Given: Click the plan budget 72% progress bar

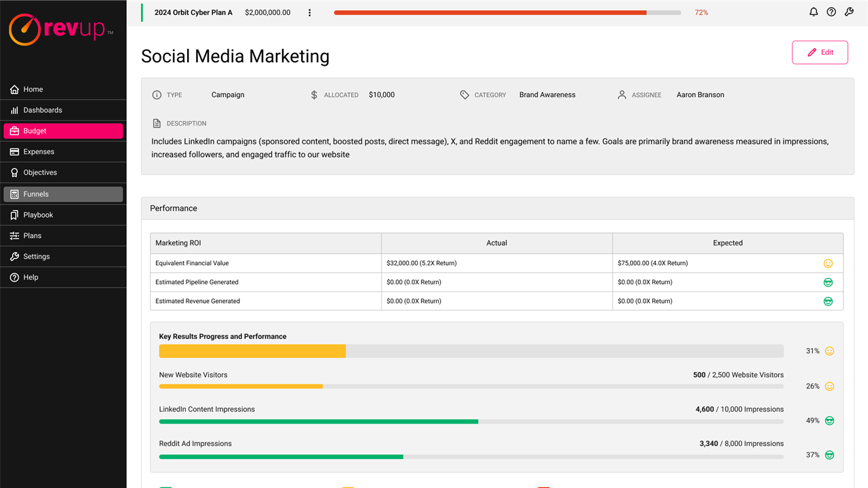Looking at the screenshot, I should (507, 13).
